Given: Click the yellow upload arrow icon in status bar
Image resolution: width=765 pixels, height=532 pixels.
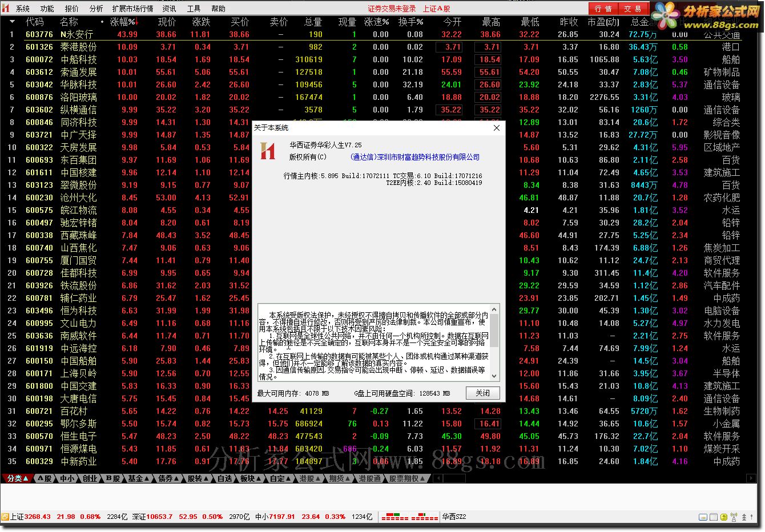Looking at the screenshot, I should pos(724,517).
